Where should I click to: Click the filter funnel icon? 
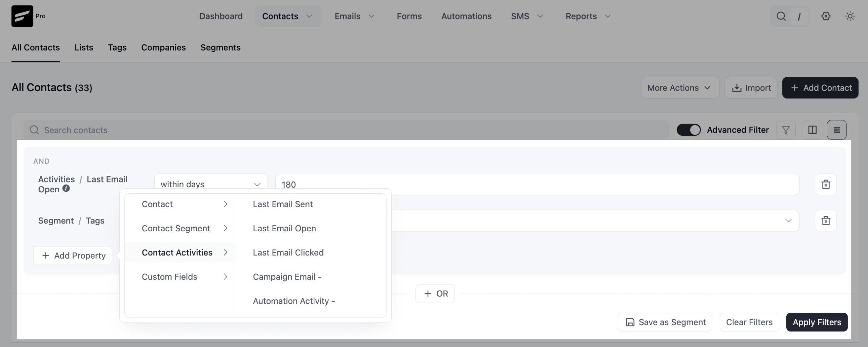786,130
